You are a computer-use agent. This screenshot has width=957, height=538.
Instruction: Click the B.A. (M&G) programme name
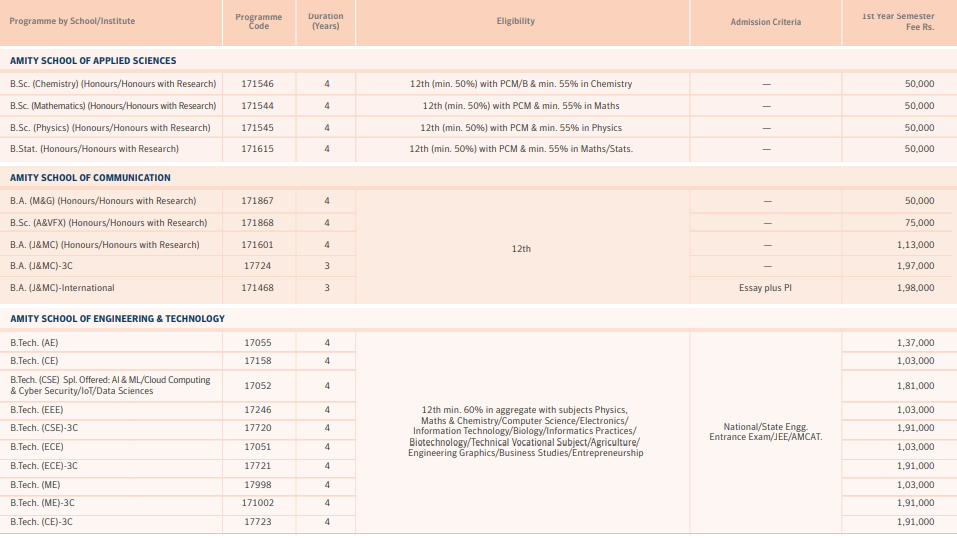point(103,201)
